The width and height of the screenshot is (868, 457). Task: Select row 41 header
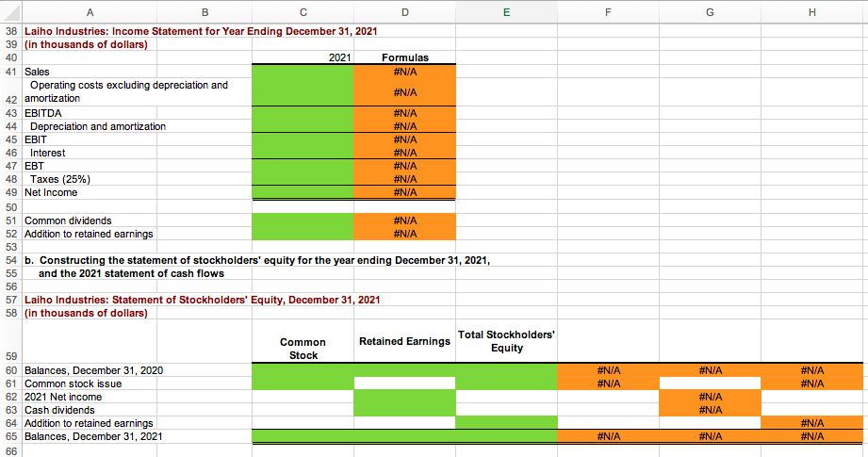pos(11,72)
